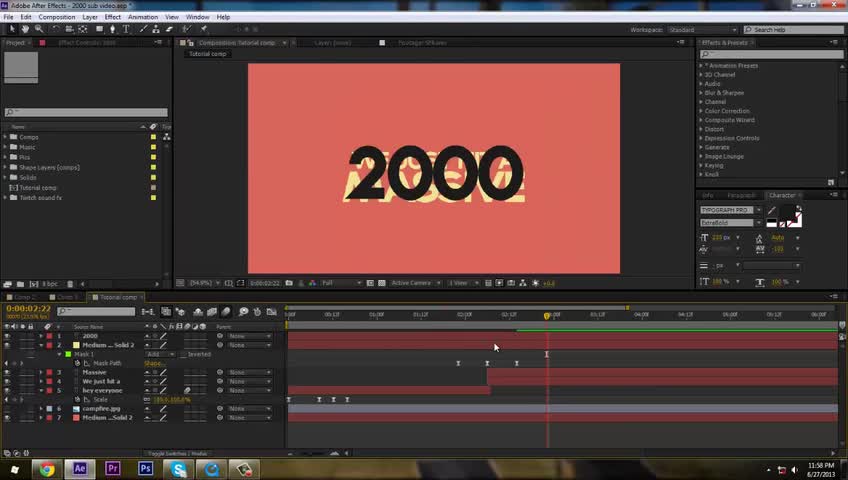The image size is (848, 480).
Task: Select the Roto Brush tool
Action: pos(186,29)
